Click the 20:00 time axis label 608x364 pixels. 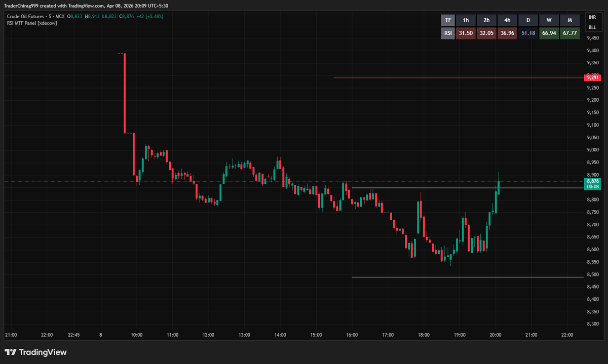click(x=496, y=335)
